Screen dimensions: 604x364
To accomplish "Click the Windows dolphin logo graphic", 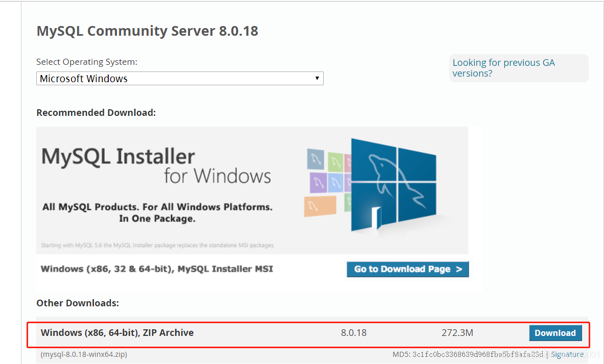I will tap(393, 185).
